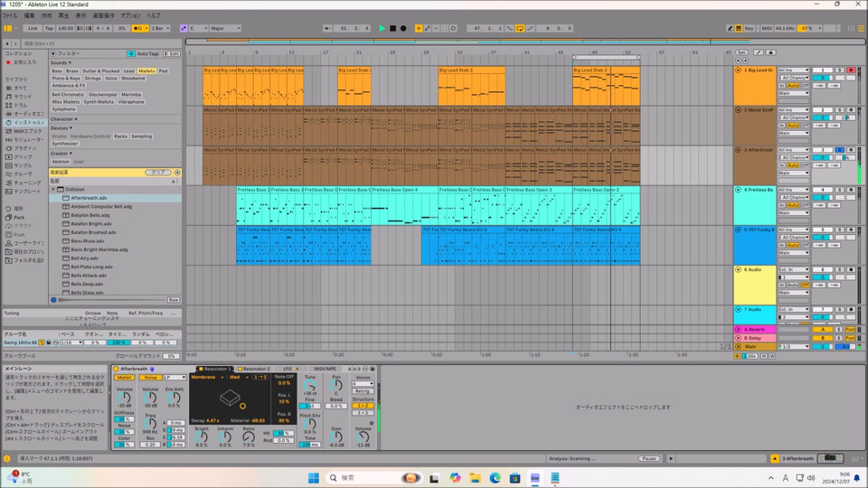Set track 6 Audio monitor to Auto
The height and width of the screenshot is (488, 868).
[793, 285]
